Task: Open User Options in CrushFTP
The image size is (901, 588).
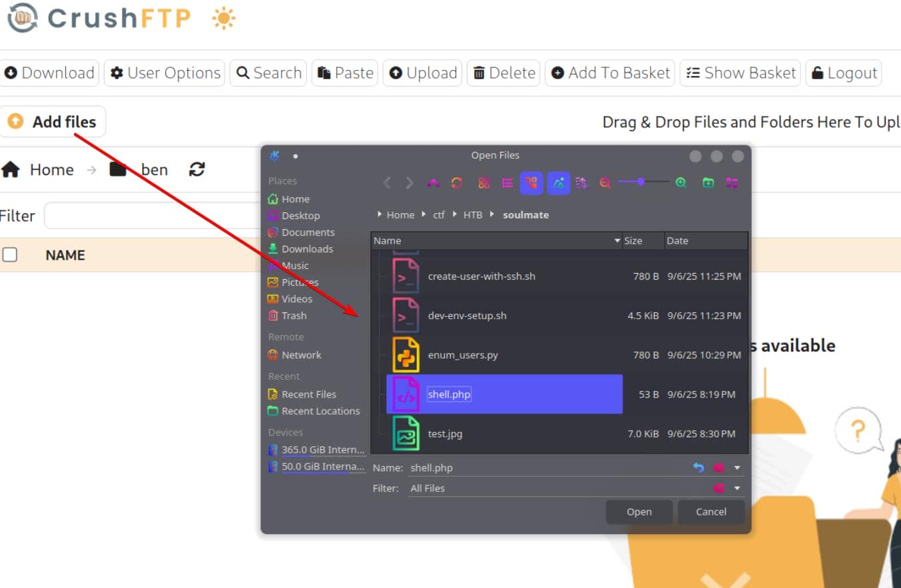Action: (165, 73)
